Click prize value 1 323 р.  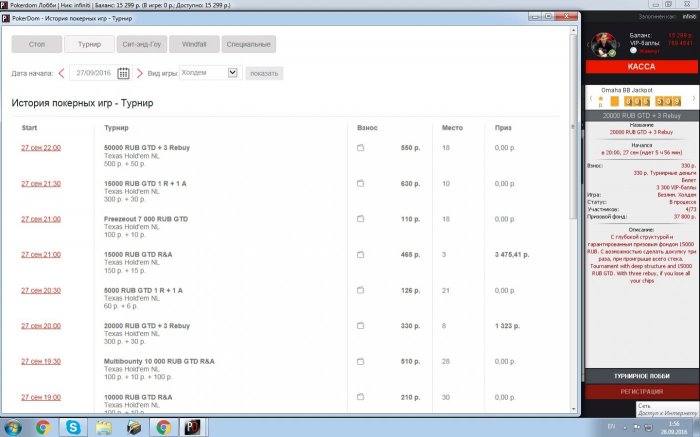click(507, 326)
